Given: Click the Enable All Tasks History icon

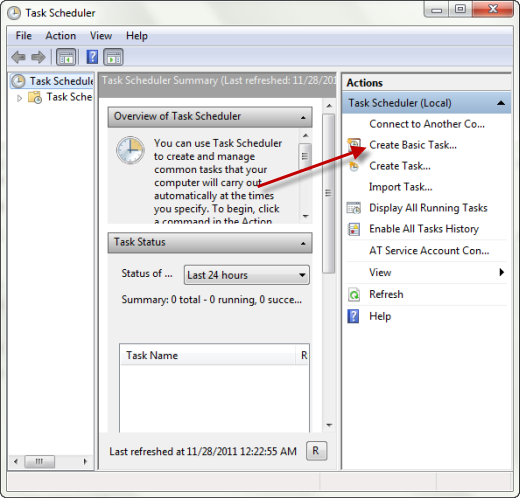Looking at the screenshot, I should [x=354, y=229].
